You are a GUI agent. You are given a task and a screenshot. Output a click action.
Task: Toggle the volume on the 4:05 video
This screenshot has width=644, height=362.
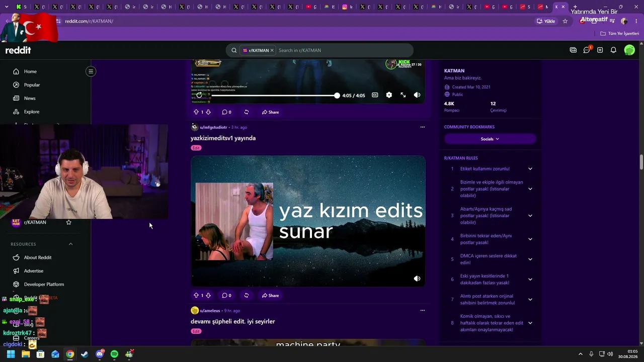(417, 95)
